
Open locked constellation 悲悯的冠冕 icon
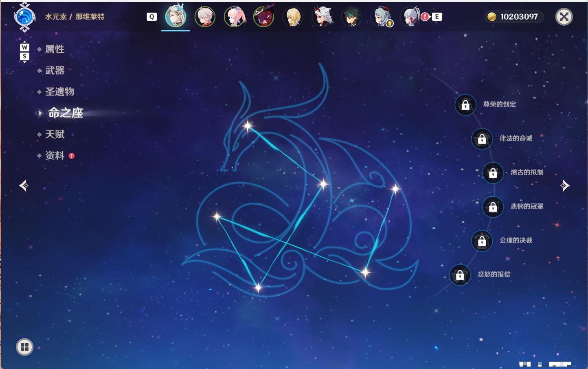tap(493, 207)
